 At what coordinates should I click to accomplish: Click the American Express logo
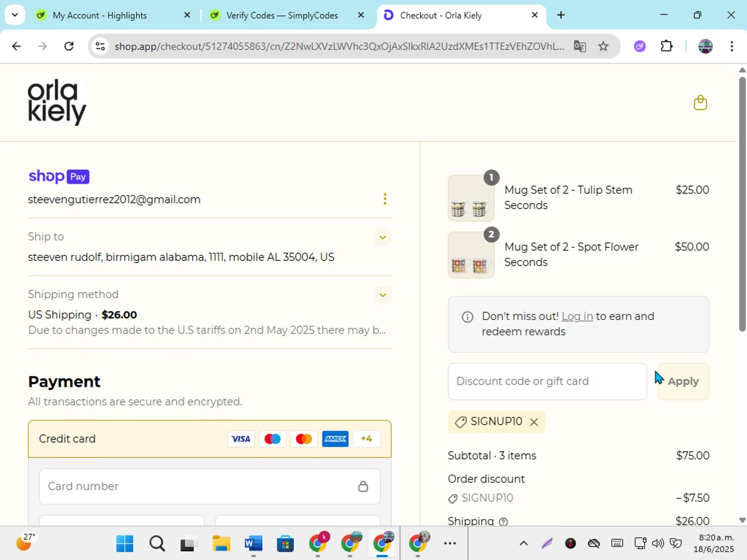tap(335, 439)
